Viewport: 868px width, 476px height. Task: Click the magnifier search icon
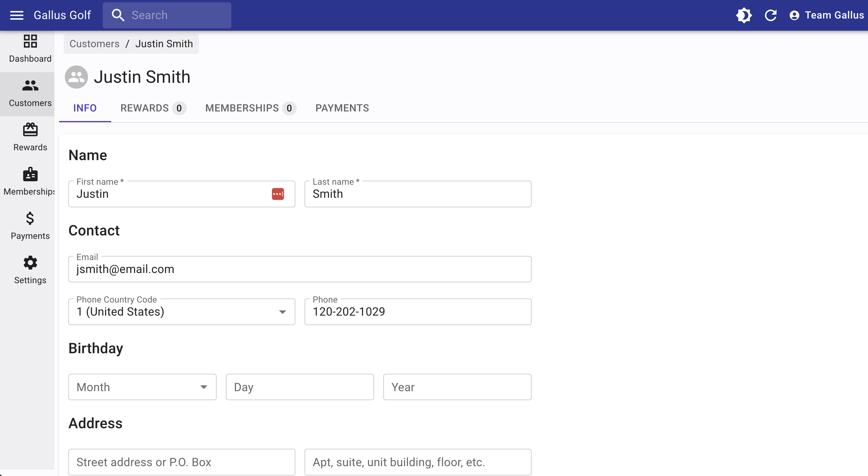(118, 15)
